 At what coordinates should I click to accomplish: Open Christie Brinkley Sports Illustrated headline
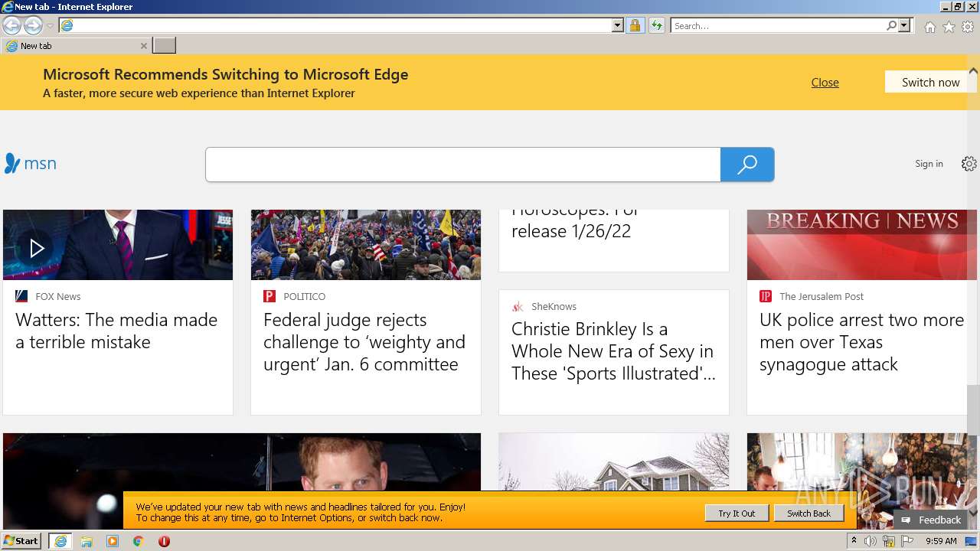(x=613, y=351)
